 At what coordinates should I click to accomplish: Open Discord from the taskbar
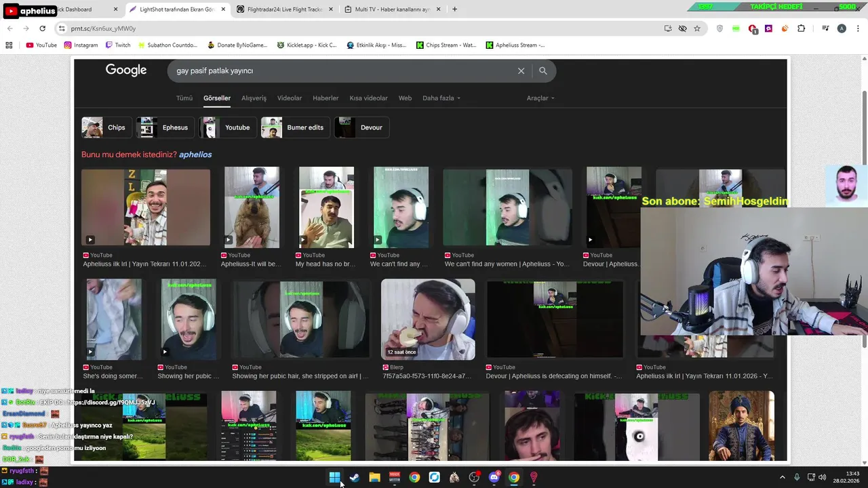click(494, 477)
